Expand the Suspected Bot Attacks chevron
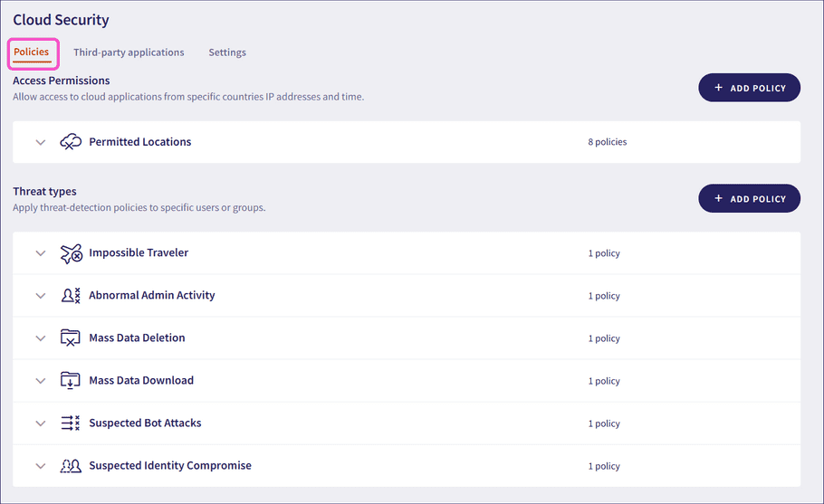 pos(41,423)
